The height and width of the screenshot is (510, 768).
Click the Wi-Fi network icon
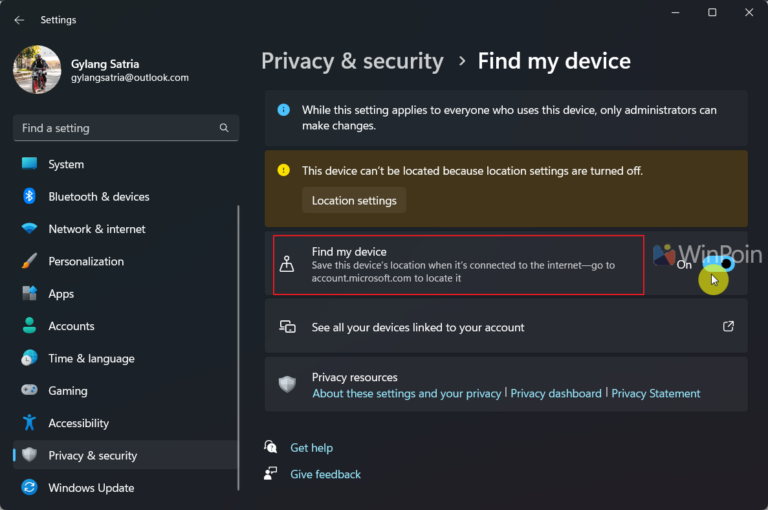[29, 228]
